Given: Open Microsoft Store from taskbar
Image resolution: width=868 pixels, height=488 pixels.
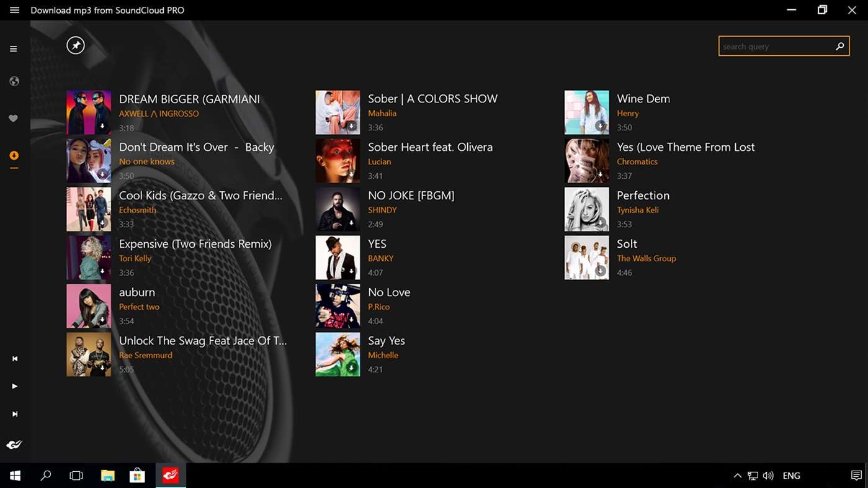Looking at the screenshot, I should pos(137,476).
